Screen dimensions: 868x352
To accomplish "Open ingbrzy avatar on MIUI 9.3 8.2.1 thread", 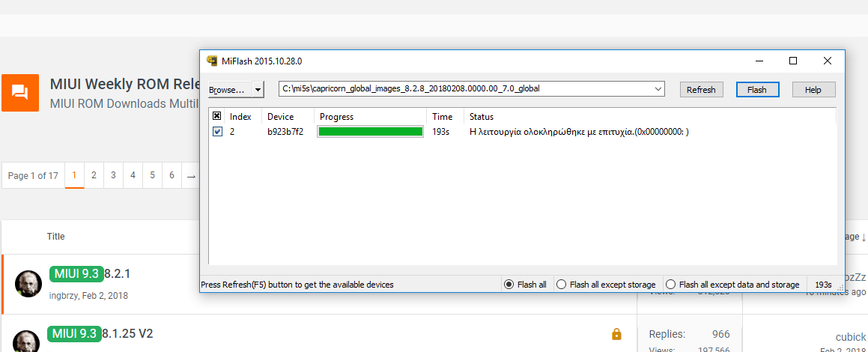I will pyautogui.click(x=28, y=284).
